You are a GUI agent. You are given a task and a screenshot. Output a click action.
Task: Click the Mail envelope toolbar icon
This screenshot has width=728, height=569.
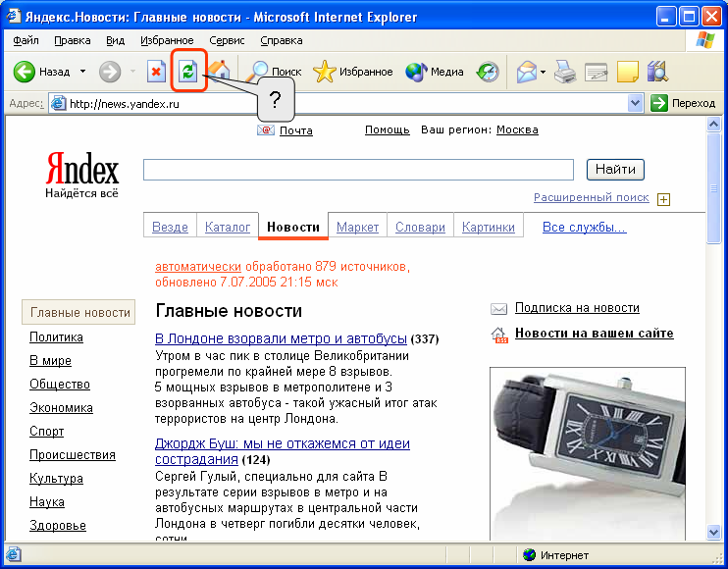point(527,72)
